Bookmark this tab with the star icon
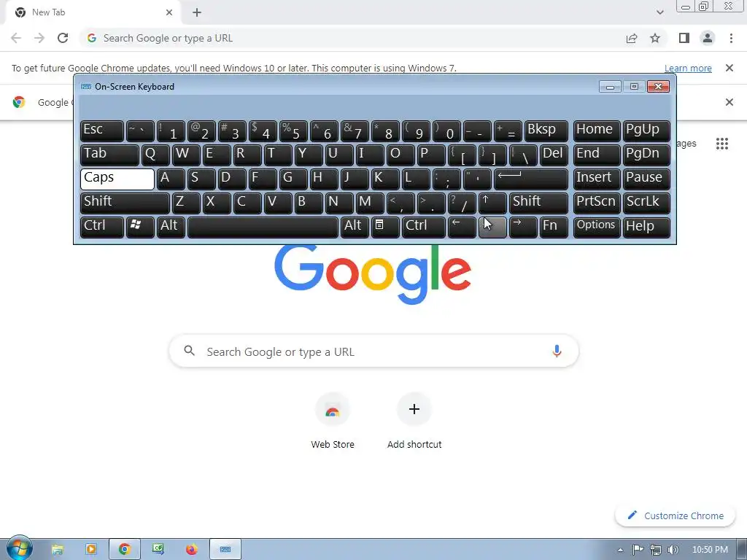The image size is (747, 560). coord(655,38)
